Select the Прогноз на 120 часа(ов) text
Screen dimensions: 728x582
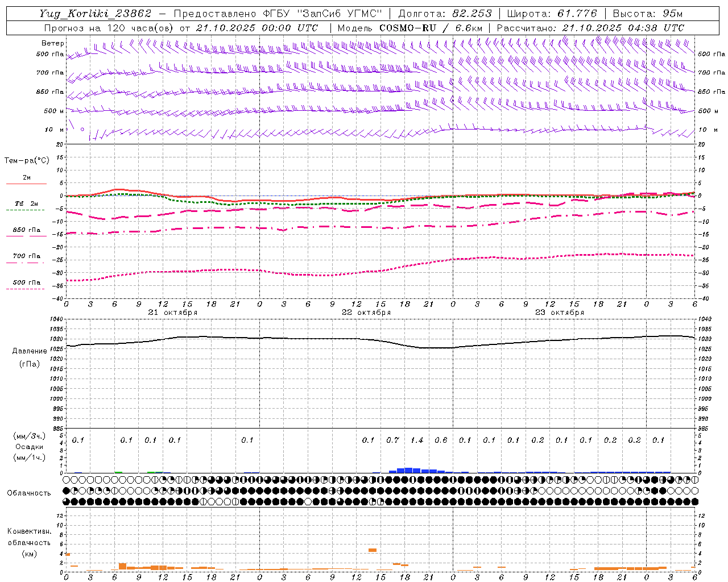point(109,28)
